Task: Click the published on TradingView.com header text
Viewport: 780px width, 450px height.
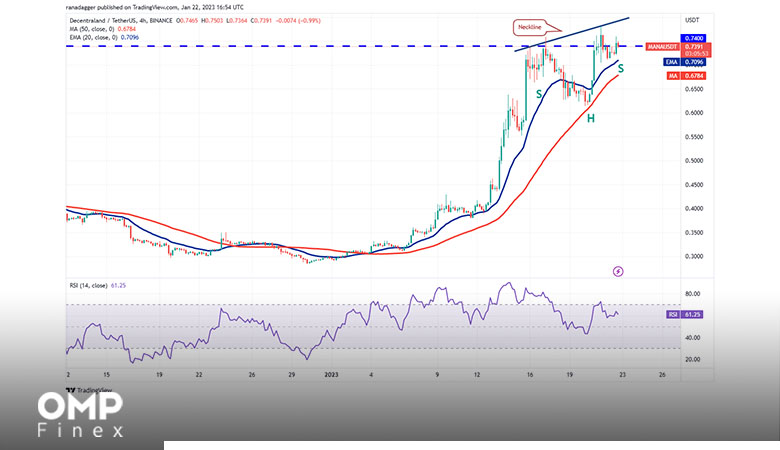Action: coord(155,7)
